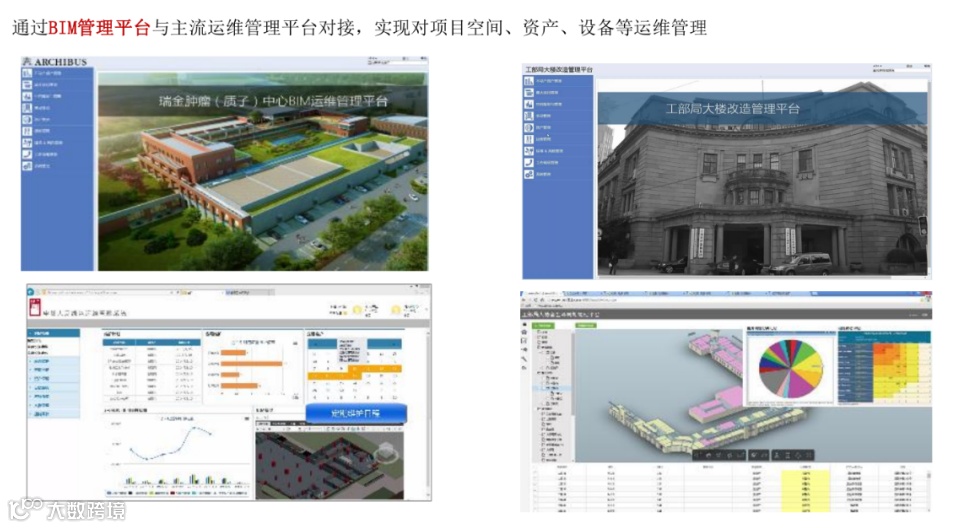Click the view cube in the dashboard's 3D viewer
This screenshot has height=528, width=962.
click(385, 453)
